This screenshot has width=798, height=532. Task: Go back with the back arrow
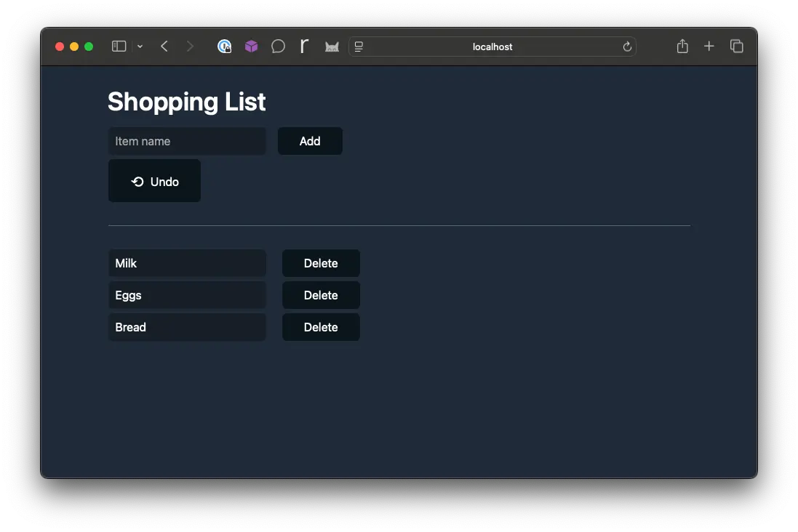(164, 47)
